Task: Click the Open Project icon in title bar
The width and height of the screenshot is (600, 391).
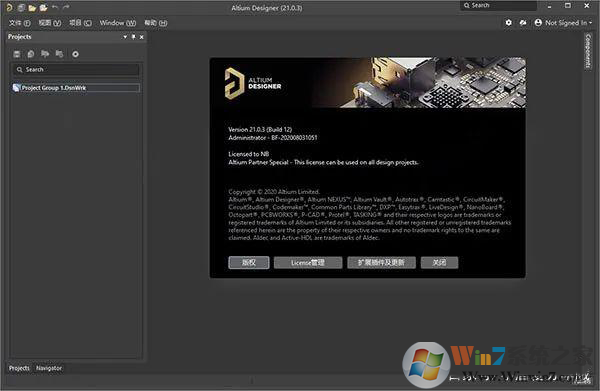Action: (x=44, y=8)
